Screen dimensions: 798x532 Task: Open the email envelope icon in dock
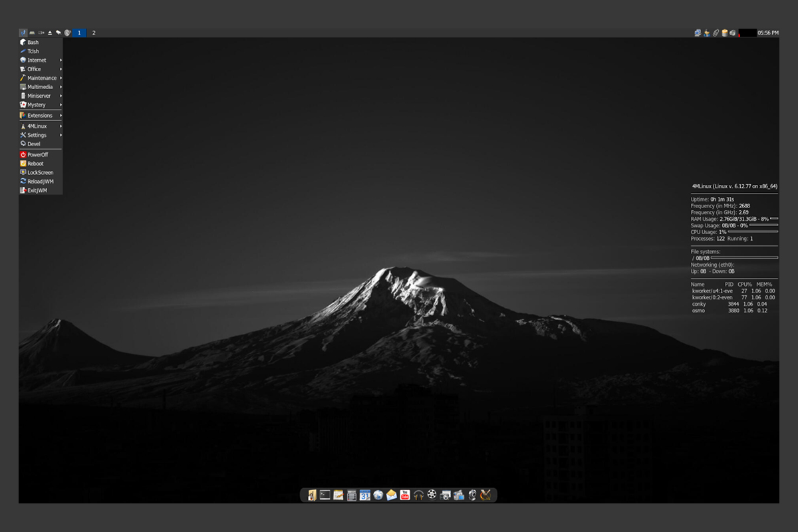[x=392, y=495]
